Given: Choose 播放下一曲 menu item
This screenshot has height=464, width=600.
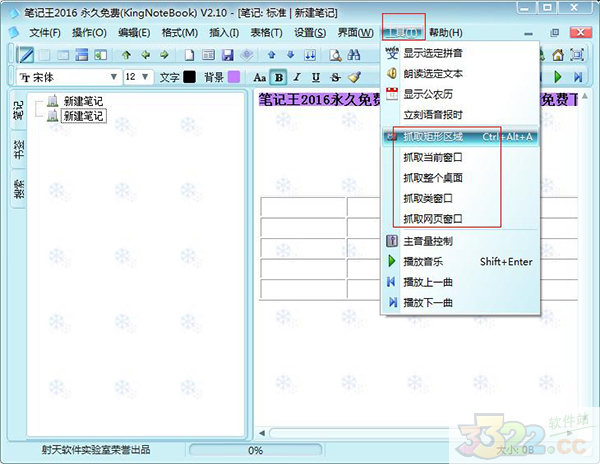Looking at the screenshot, I should 461,303.
